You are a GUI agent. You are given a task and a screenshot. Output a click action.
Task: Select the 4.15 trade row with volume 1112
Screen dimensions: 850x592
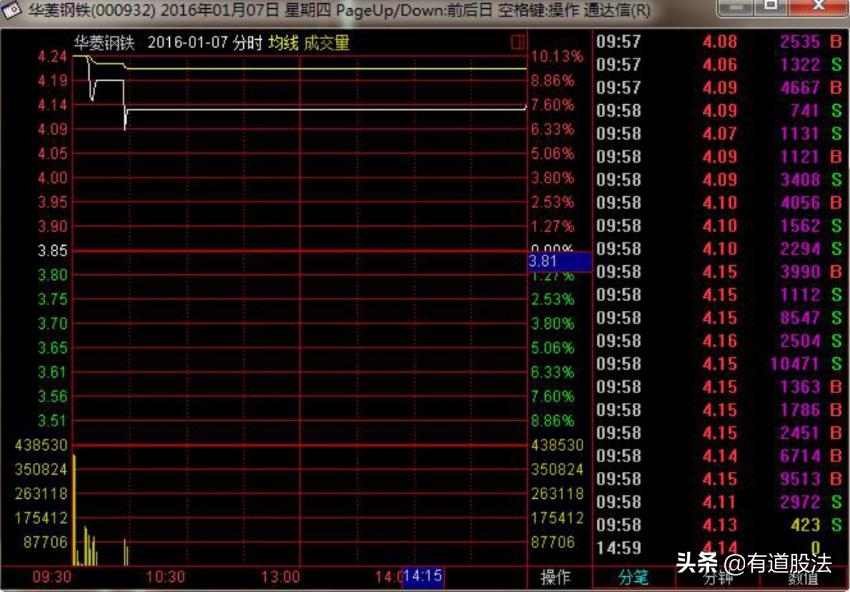tap(720, 294)
